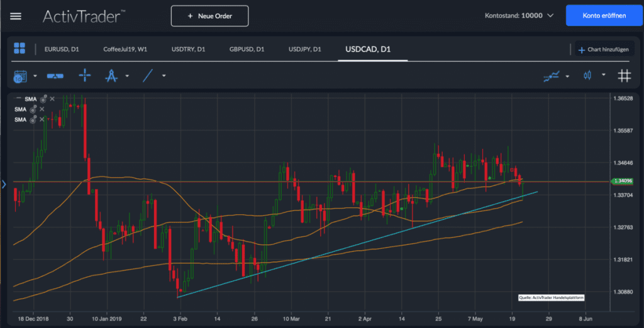Click the 1.30880 price axis label
The height and width of the screenshot is (328, 644).
(x=623, y=292)
